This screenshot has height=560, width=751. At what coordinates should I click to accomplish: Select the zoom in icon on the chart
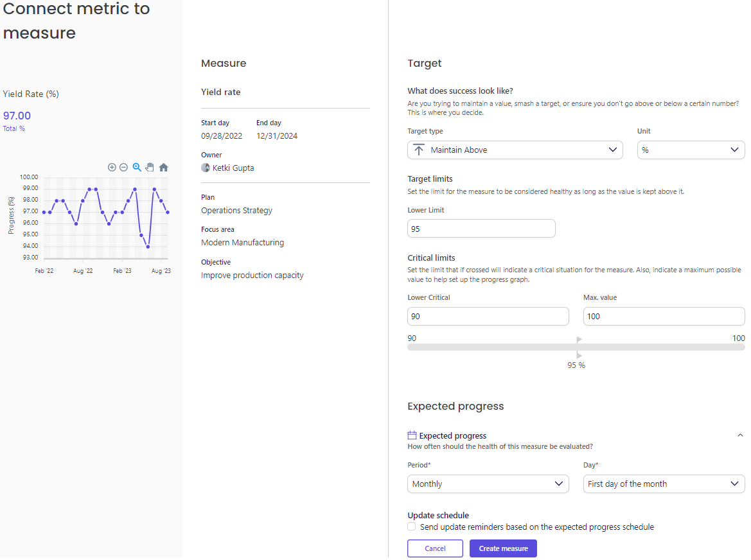click(112, 167)
